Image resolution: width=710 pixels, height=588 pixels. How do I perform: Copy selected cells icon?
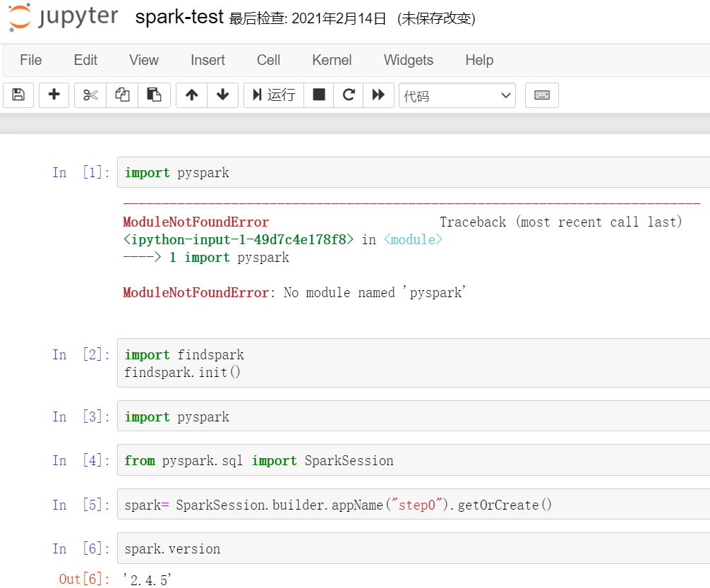(122, 95)
